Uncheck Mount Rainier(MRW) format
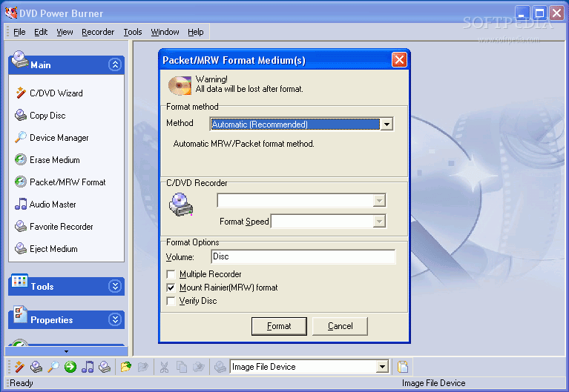This screenshot has height=392, width=569. pyautogui.click(x=171, y=288)
